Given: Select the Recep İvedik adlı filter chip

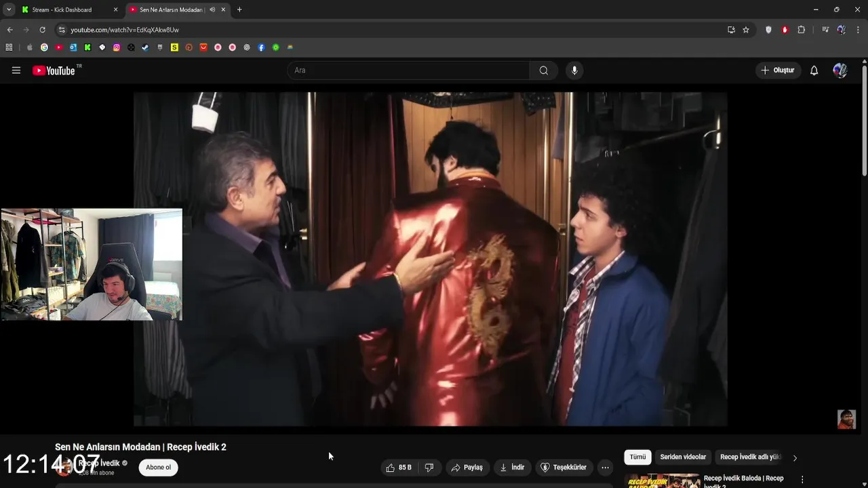Looking at the screenshot, I should [751, 457].
